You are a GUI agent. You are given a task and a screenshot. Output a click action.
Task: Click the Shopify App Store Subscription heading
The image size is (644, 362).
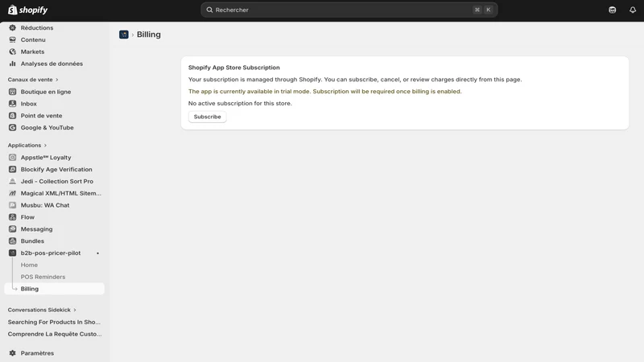pyautogui.click(x=234, y=68)
